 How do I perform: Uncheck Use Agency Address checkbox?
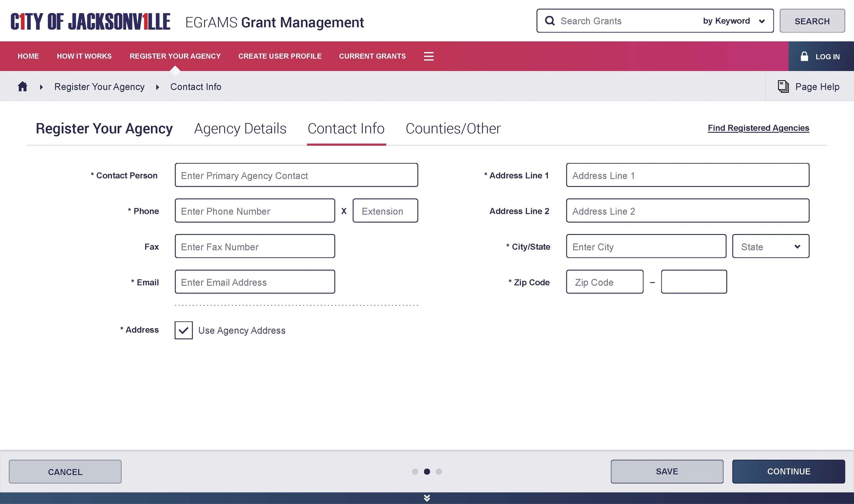click(183, 330)
